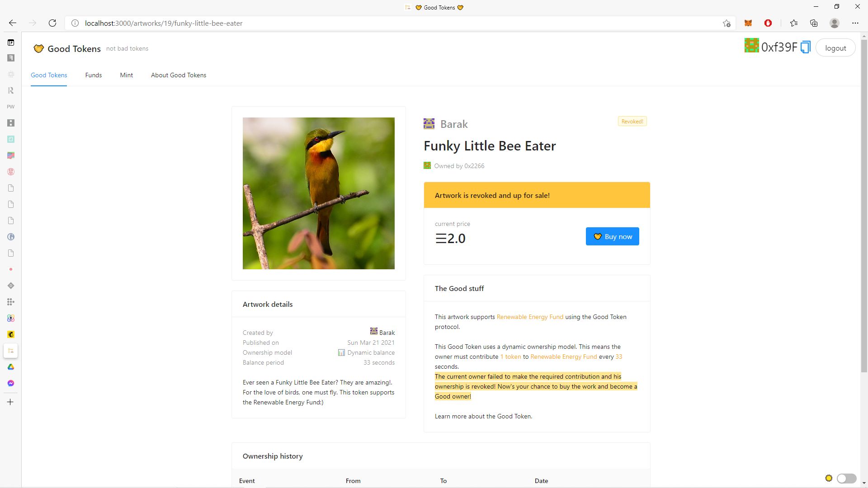Click the copy address icon next to 0xf39F

tap(806, 47)
